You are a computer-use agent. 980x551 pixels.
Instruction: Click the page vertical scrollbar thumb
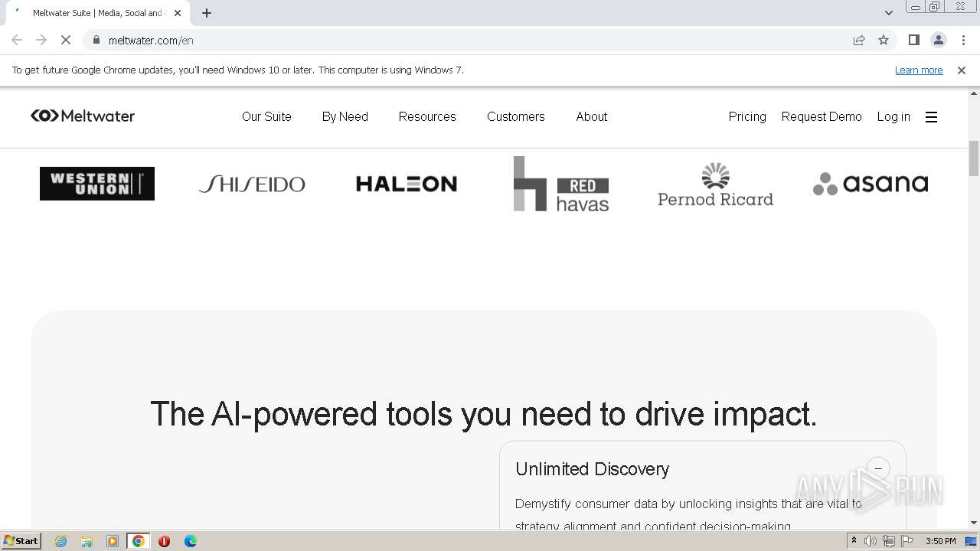(x=974, y=158)
